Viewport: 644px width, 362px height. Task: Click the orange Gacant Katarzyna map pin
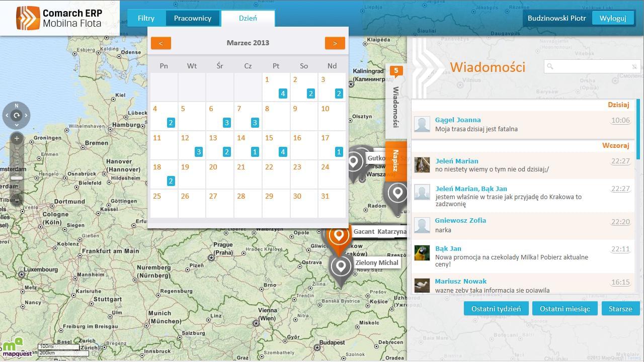[x=339, y=236]
